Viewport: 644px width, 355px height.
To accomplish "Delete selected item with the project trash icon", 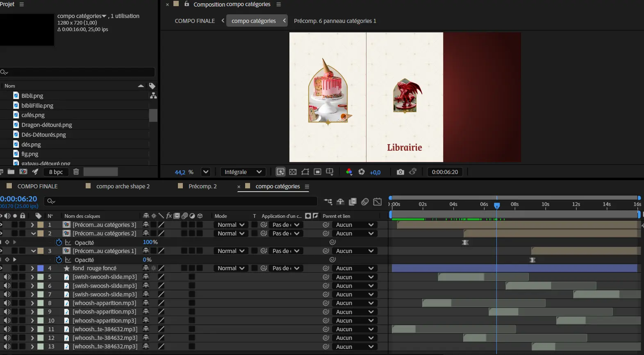I will coord(76,172).
